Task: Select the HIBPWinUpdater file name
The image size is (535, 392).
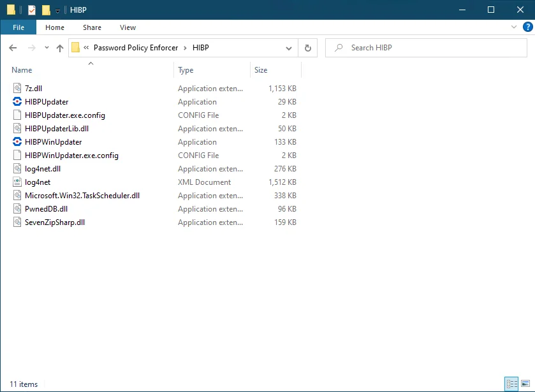Action: click(x=53, y=142)
